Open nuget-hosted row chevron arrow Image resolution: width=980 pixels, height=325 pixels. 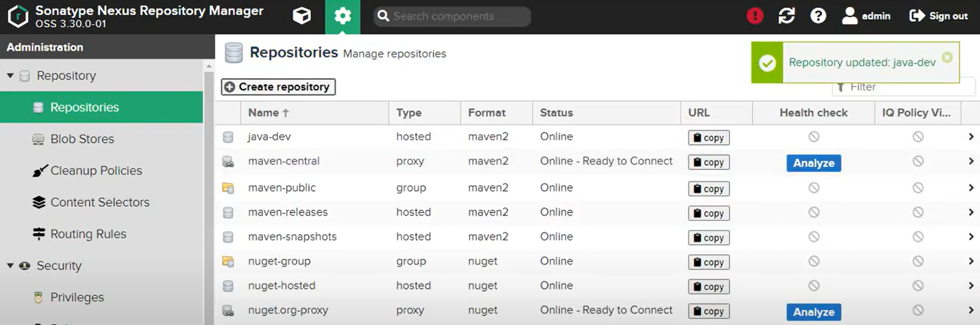[x=971, y=286]
